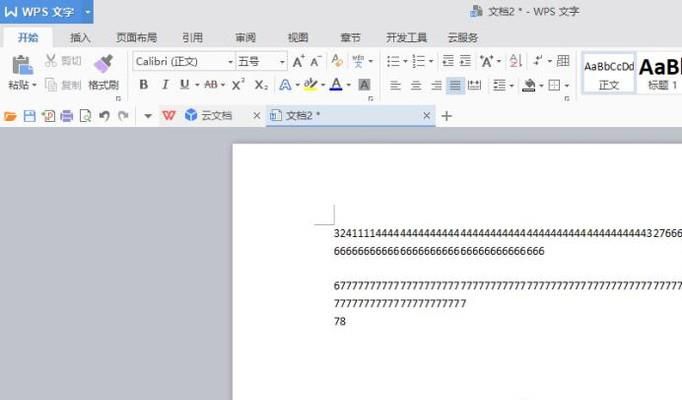Viewport: 682px width, 400px height.
Task: Open font size 五号 dropdown
Action: click(x=282, y=62)
